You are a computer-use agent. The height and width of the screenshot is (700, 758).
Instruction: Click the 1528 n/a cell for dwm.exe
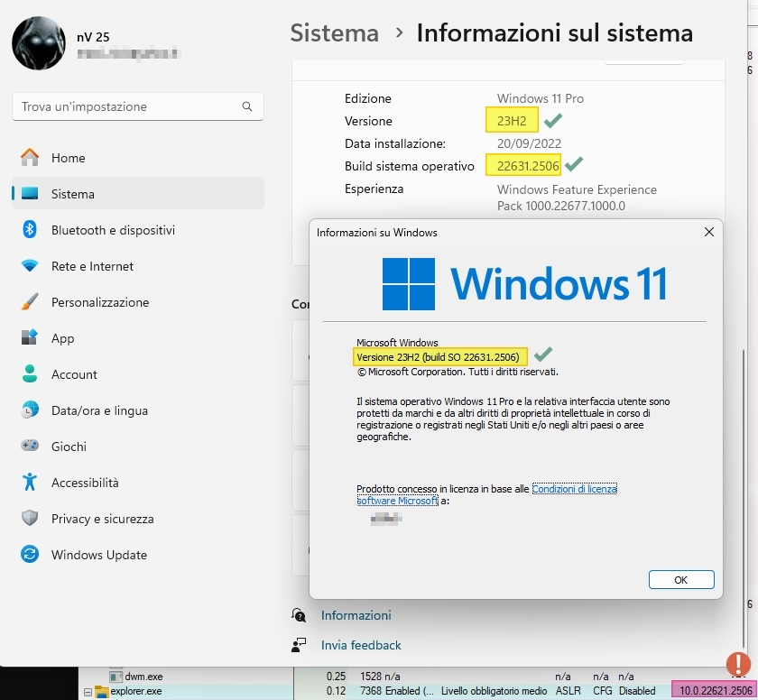coord(380,677)
